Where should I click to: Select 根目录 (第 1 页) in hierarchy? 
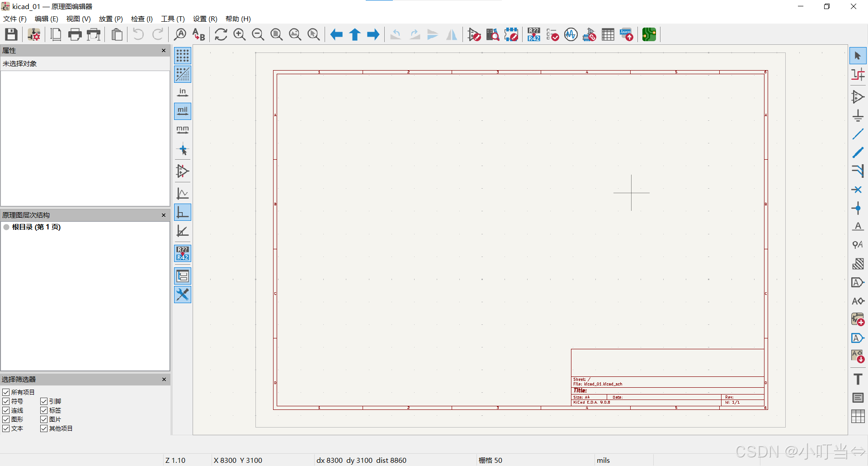pyautogui.click(x=36, y=227)
